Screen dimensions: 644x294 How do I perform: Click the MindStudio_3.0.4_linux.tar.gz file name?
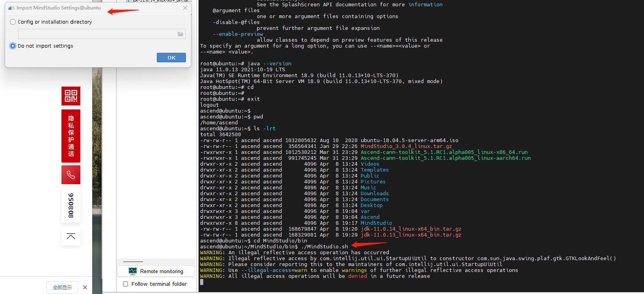click(406, 146)
